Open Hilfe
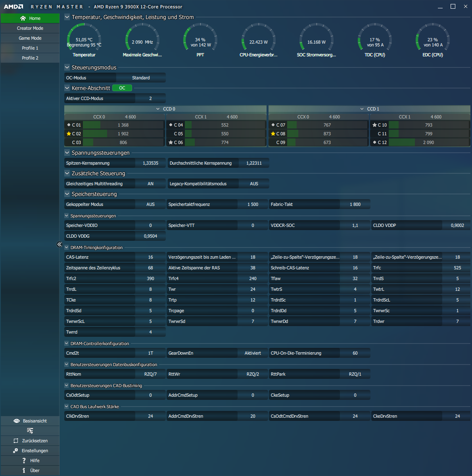Image resolution: width=472 pixels, height=476 pixels. [30, 461]
